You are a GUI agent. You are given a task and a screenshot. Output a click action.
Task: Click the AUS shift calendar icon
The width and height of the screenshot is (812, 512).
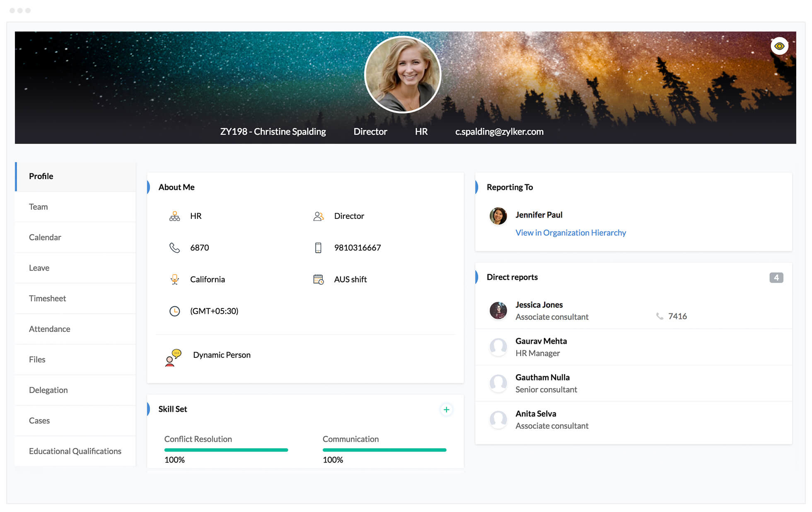318,279
